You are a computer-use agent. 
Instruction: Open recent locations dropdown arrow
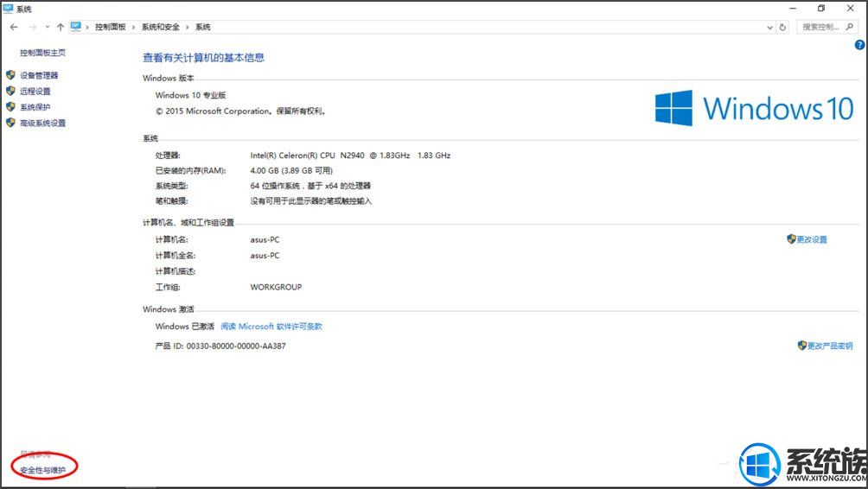[48, 27]
